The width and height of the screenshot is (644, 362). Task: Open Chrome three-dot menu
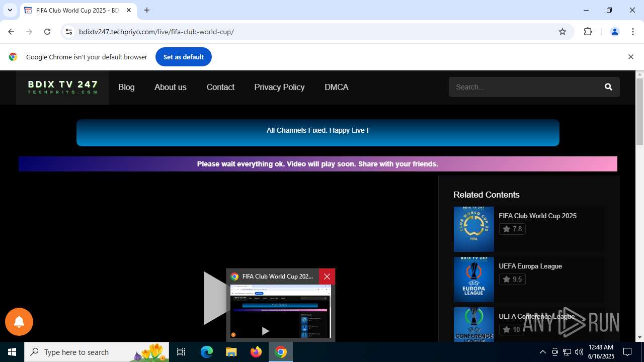[x=633, y=32]
